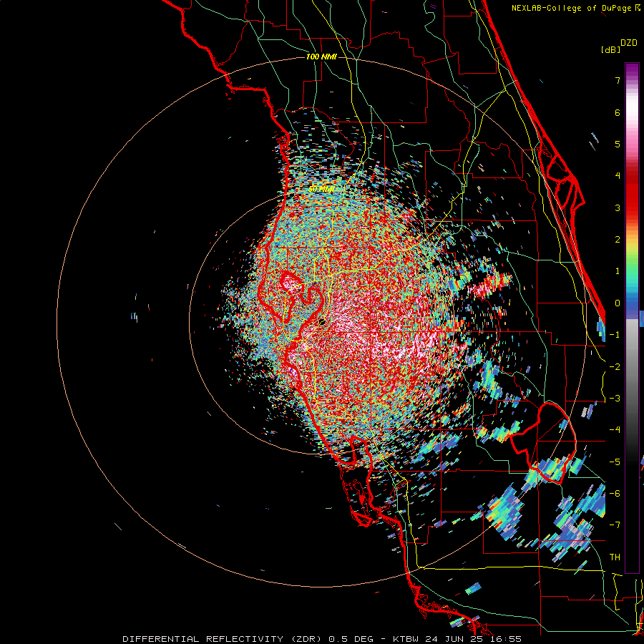Click the 0 value on the color scale

618,303
